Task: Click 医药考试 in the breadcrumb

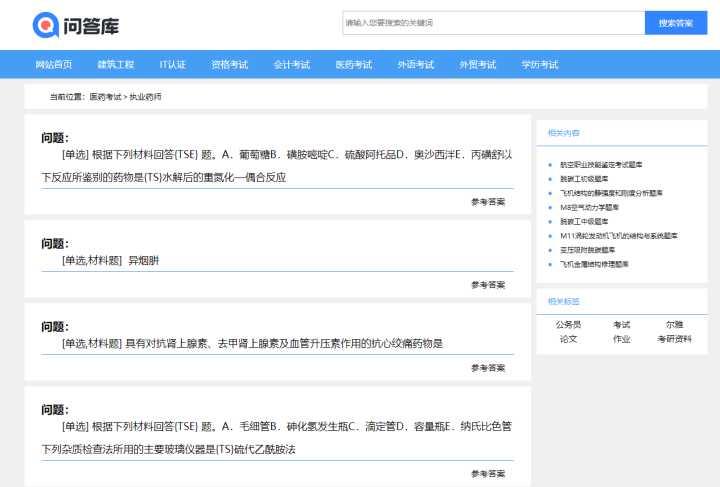Action: 105,97
